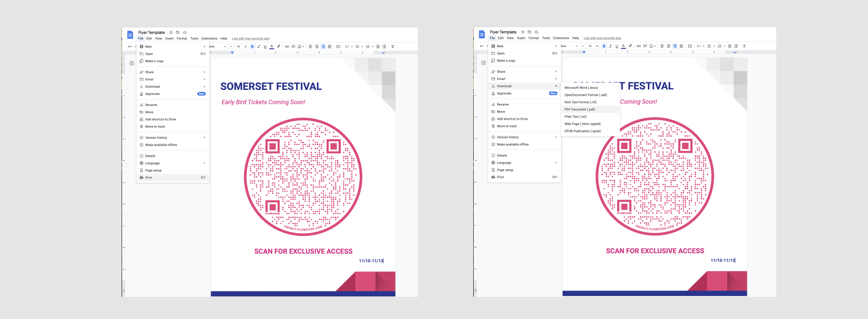Screen dimensions: 868x319
Task: Expand Share submenu in left screenshot File menu
Action: click(x=173, y=72)
